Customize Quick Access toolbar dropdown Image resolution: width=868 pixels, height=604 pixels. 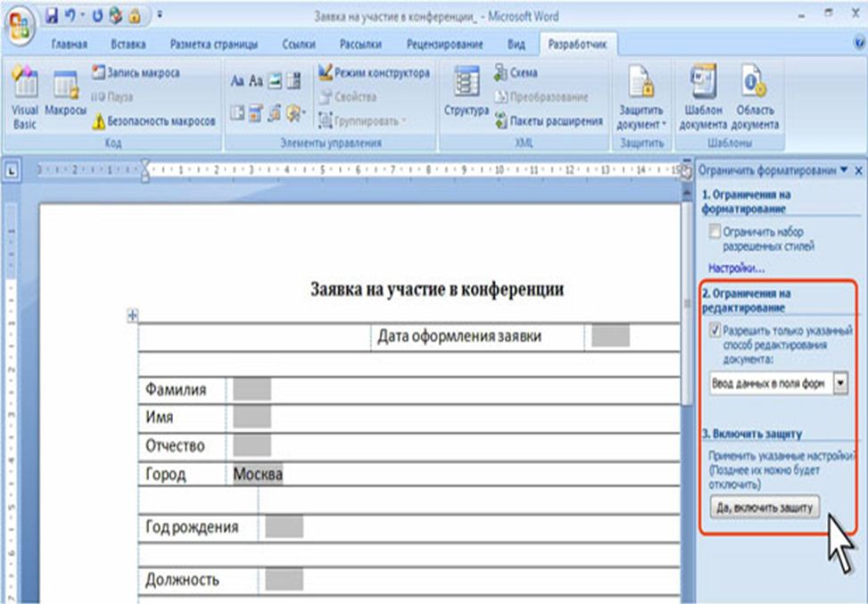[160, 15]
